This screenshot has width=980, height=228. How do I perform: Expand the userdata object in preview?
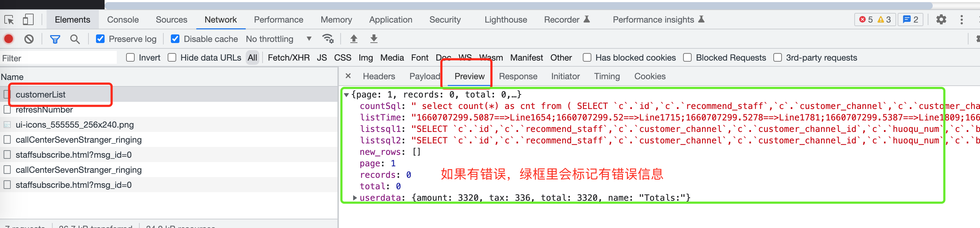click(x=355, y=198)
